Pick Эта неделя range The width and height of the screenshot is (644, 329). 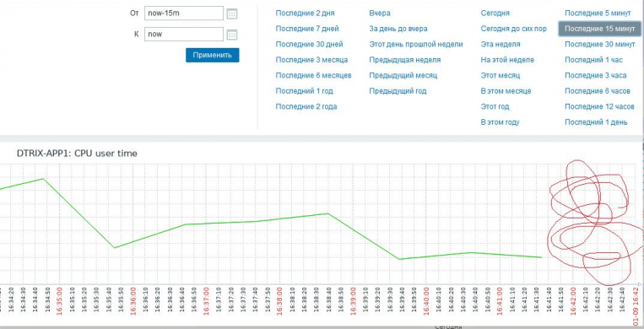coord(501,45)
